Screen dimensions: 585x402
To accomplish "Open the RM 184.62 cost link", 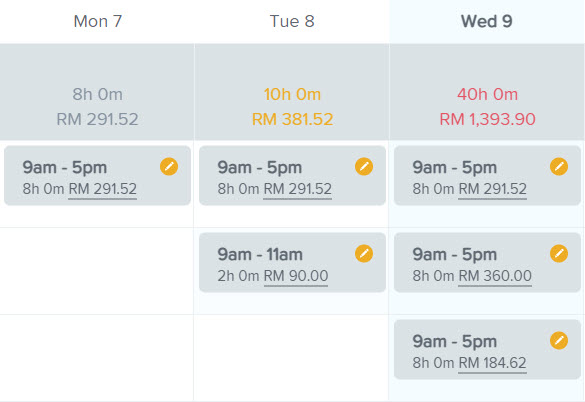I will point(492,363).
